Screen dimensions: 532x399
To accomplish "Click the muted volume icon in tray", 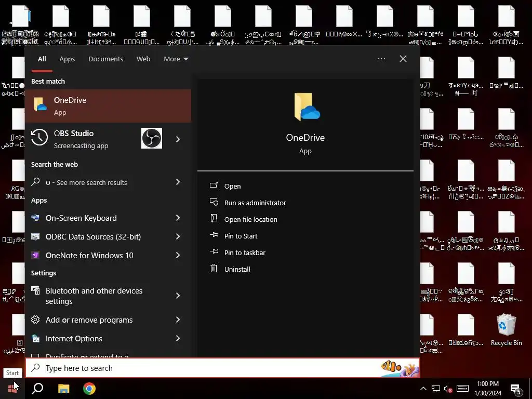I will coord(448,389).
